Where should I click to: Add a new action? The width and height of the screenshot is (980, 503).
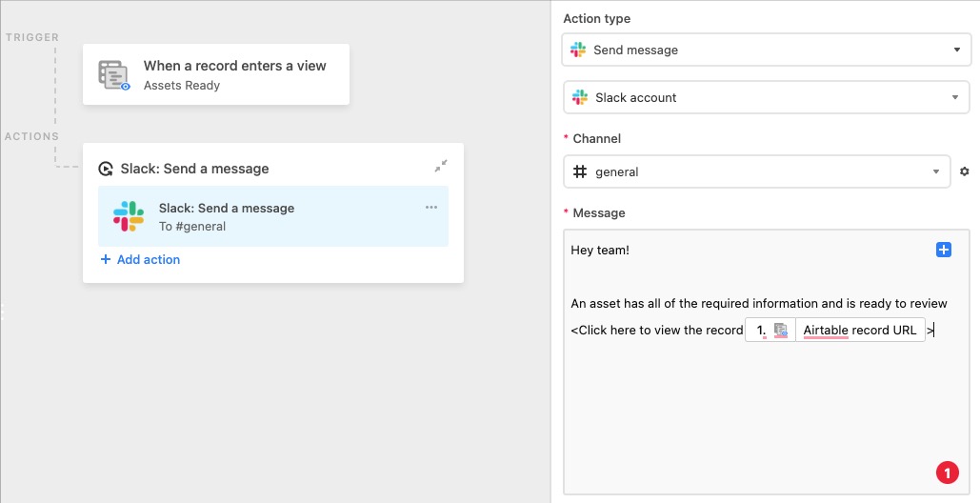coord(140,259)
